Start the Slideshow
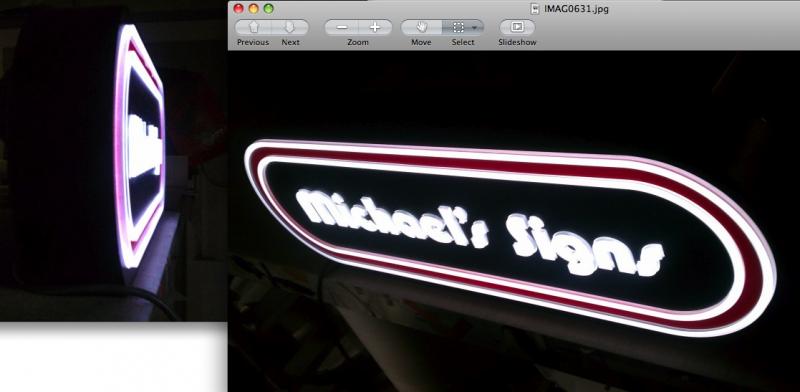The height and width of the screenshot is (392, 800). pos(517,27)
